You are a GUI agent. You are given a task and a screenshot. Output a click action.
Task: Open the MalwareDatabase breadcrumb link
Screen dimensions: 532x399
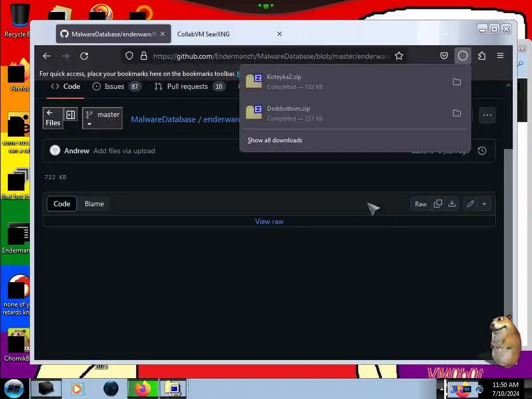click(x=163, y=119)
